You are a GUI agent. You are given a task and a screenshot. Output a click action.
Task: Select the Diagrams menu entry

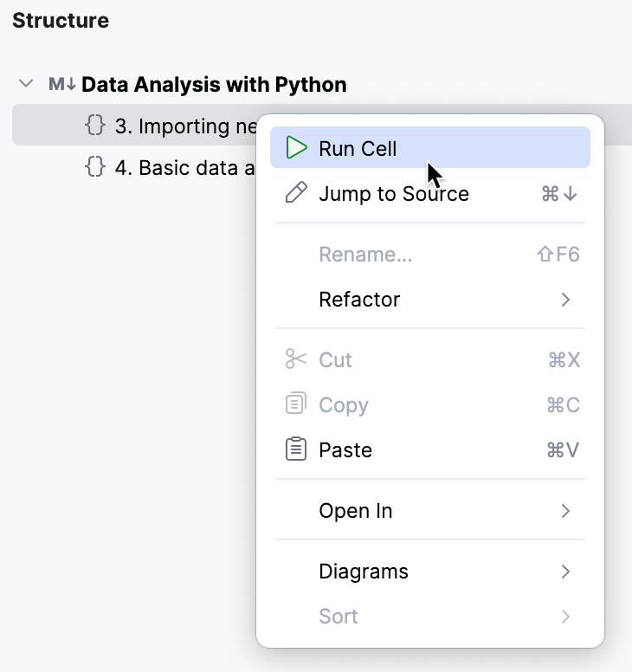[x=364, y=572]
